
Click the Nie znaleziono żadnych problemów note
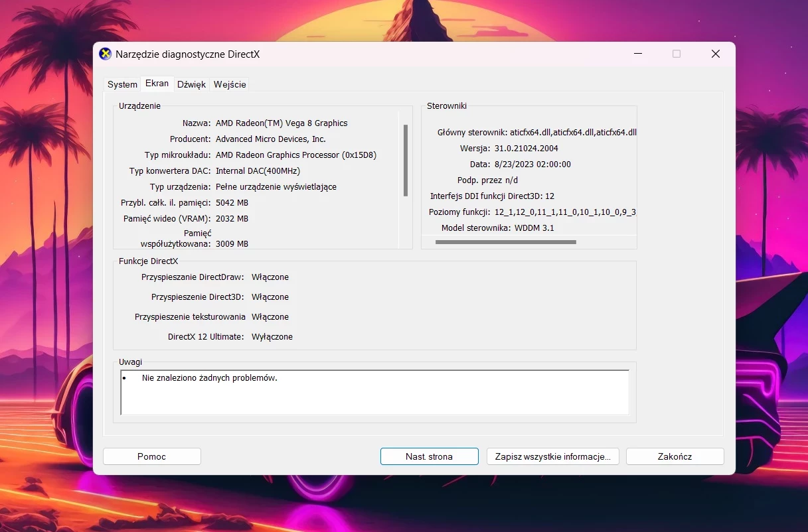[x=209, y=378]
